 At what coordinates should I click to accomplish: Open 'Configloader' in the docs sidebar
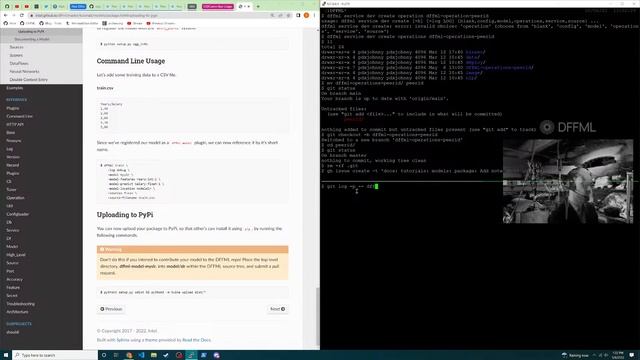18,214
